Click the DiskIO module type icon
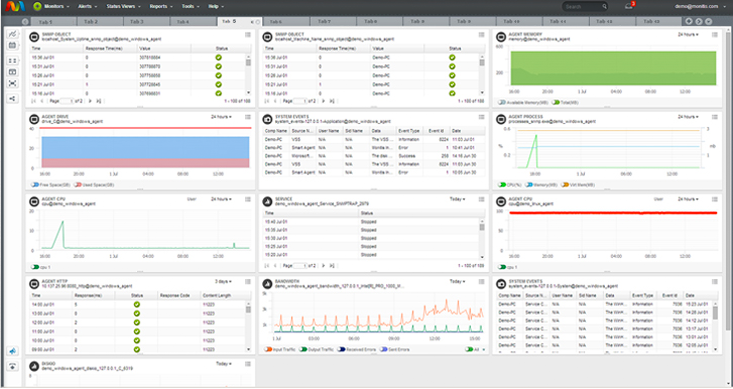This screenshot has width=733, height=389. point(34,366)
